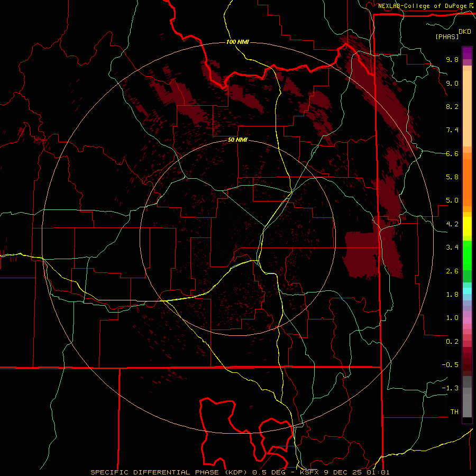
Task: Click the 9.0 value on the color scale
Action: (452, 83)
